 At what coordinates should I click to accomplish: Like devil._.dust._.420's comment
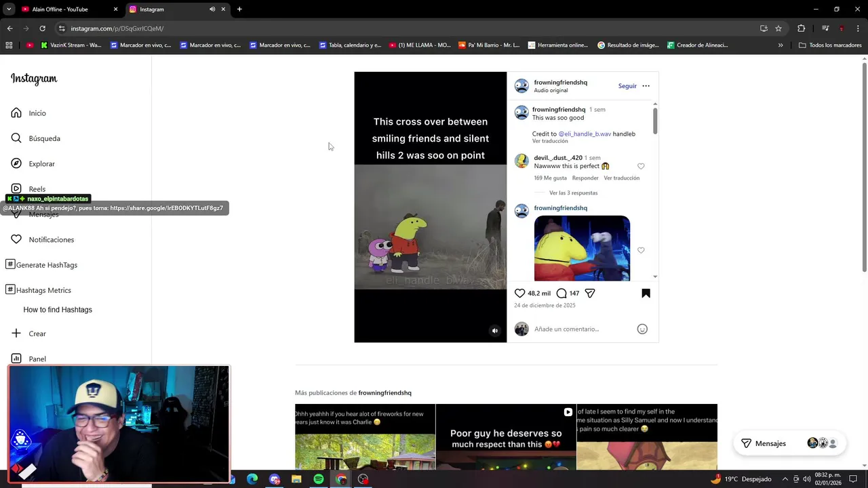point(641,166)
